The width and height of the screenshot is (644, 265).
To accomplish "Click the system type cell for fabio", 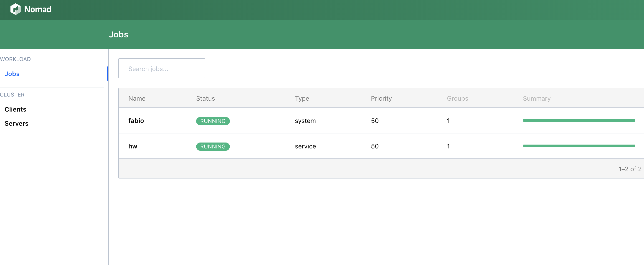I will 305,121.
